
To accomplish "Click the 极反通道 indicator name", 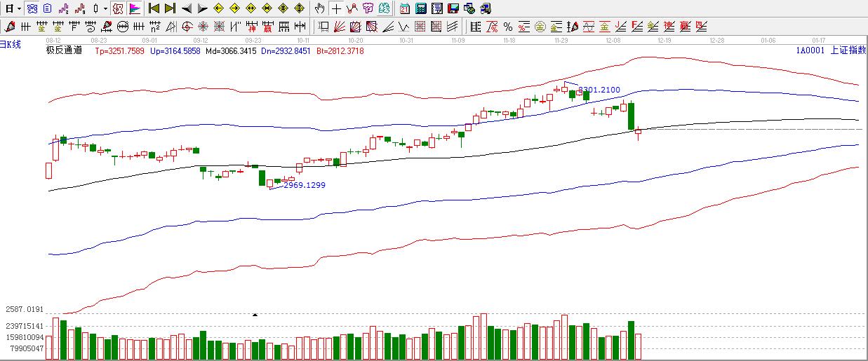I will click(64, 50).
